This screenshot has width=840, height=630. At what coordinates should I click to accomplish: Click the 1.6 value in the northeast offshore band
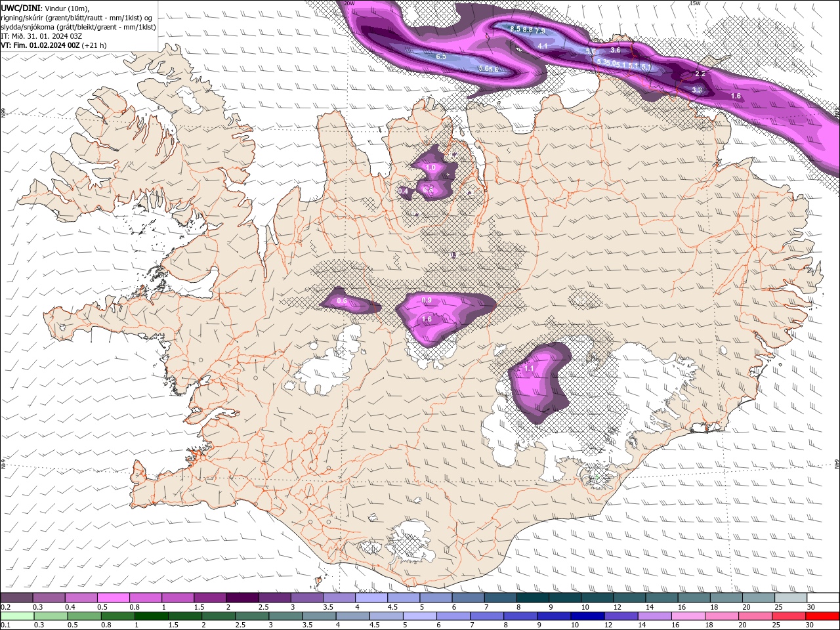736,96
